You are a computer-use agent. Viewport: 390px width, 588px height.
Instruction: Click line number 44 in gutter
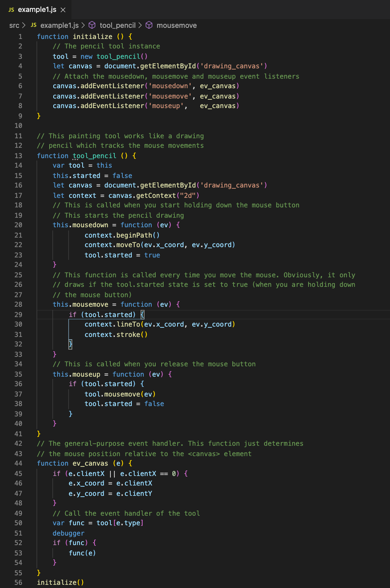click(x=18, y=463)
